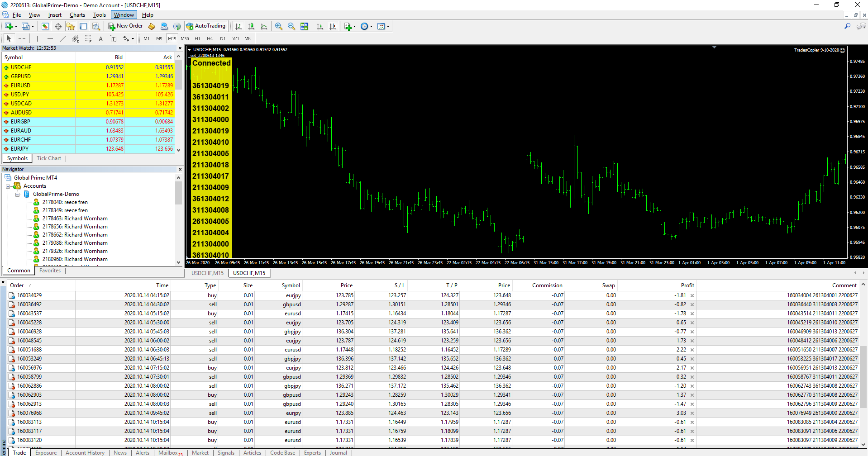This screenshot has height=456, width=868.
Task: Draw a vertical line tool
Action: (37, 38)
